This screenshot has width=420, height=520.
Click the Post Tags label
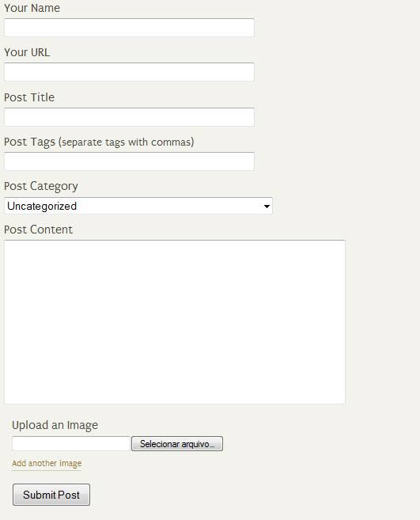29,142
